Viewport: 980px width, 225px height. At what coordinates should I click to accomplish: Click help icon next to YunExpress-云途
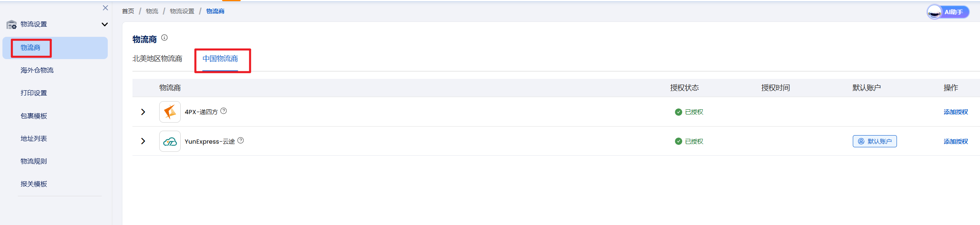pyautogui.click(x=241, y=140)
